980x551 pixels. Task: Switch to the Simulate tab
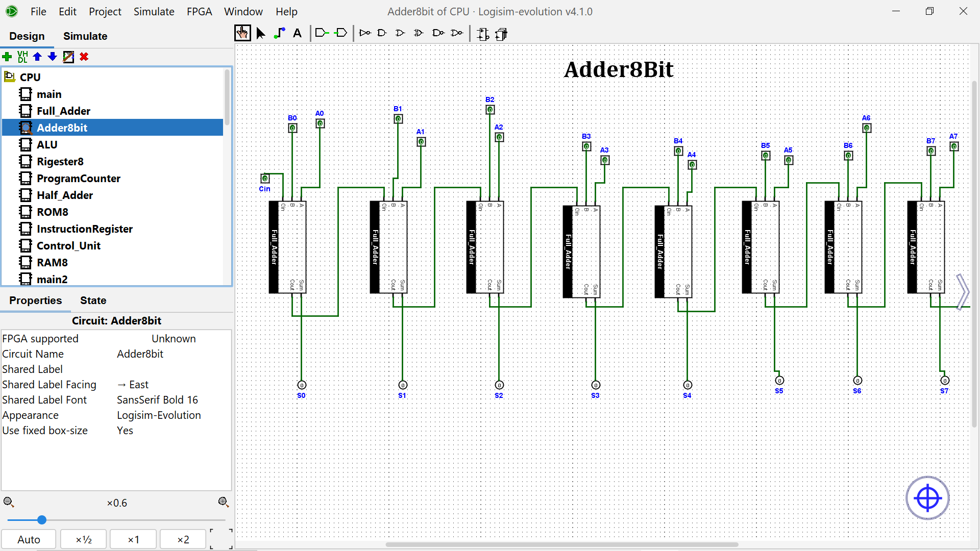pos(85,36)
